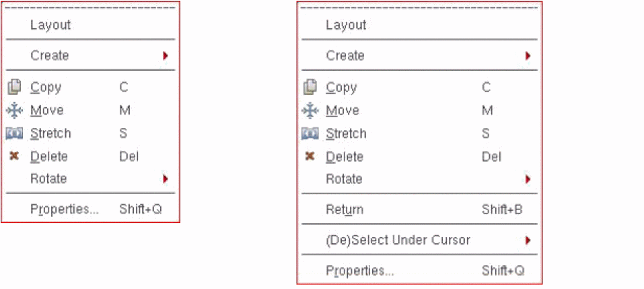Click the Move arrows icon in right menu
644x289 pixels.
[310, 110]
